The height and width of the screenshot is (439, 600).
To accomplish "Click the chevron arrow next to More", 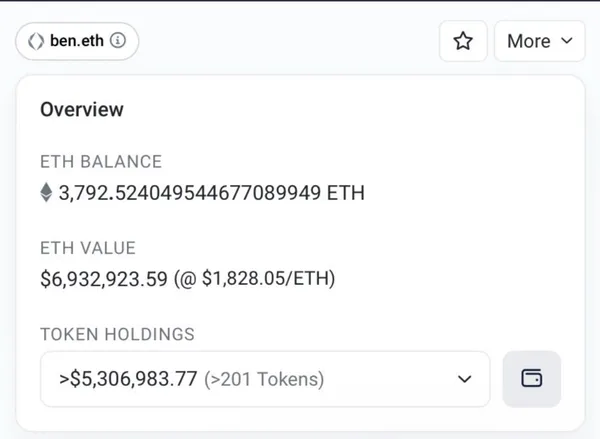I will coord(566,41).
